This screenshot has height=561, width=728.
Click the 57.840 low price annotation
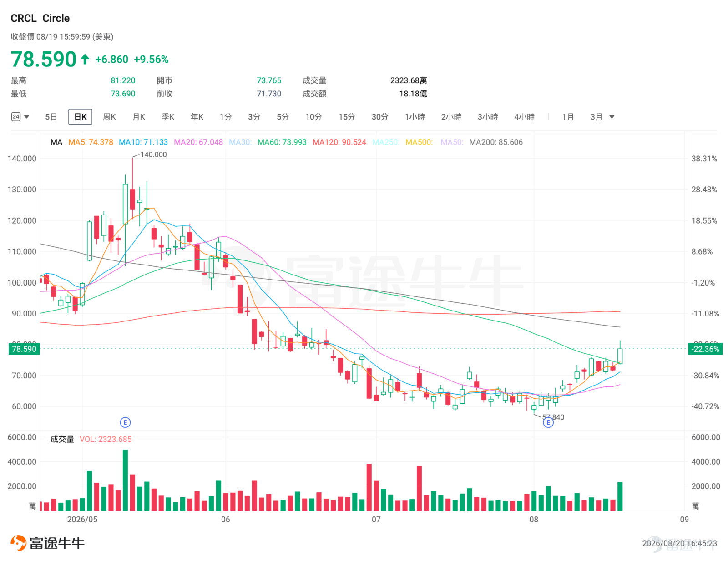[553, 417]
